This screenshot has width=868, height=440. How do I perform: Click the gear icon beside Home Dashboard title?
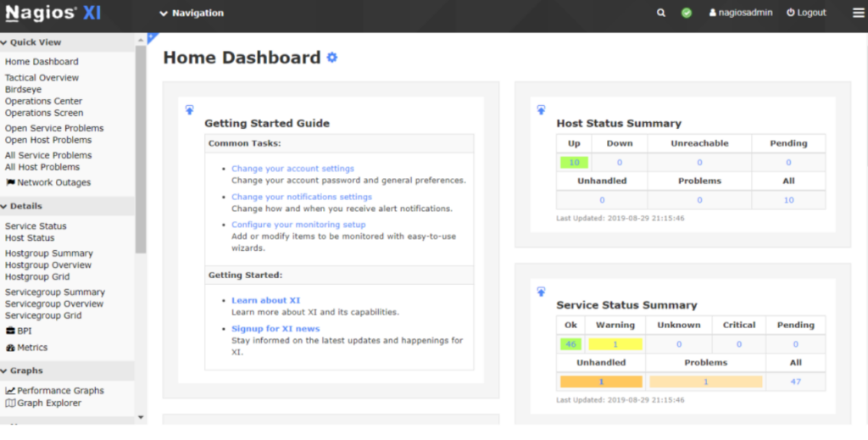[332, 57]
